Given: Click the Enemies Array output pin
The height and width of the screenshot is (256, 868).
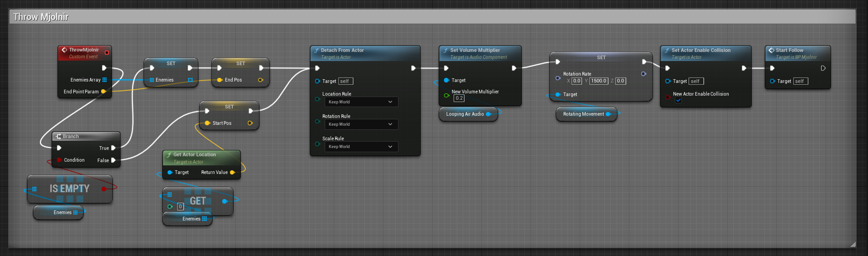Looking at the screenshot, I should [x=104, y=80].
